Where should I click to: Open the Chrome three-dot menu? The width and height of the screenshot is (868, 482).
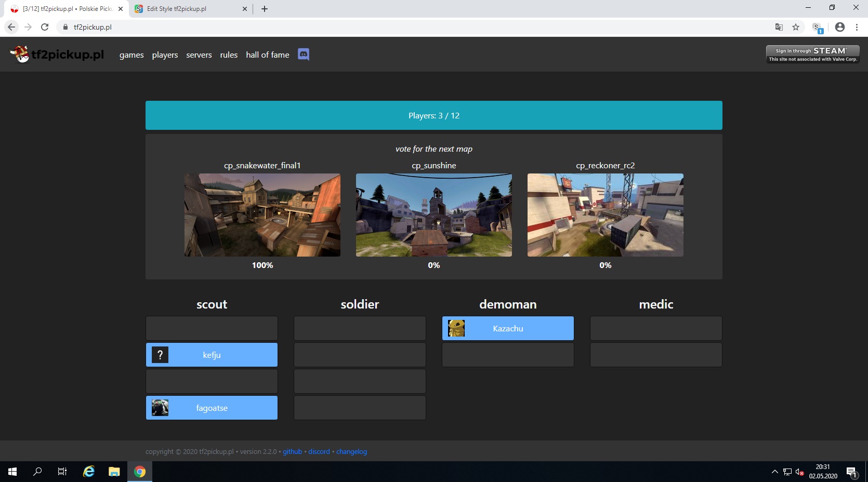pyautogui.click(x=857, y=27)
